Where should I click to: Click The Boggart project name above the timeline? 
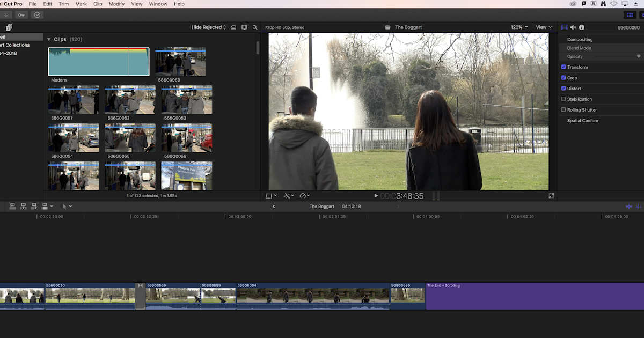pos(321,206)
